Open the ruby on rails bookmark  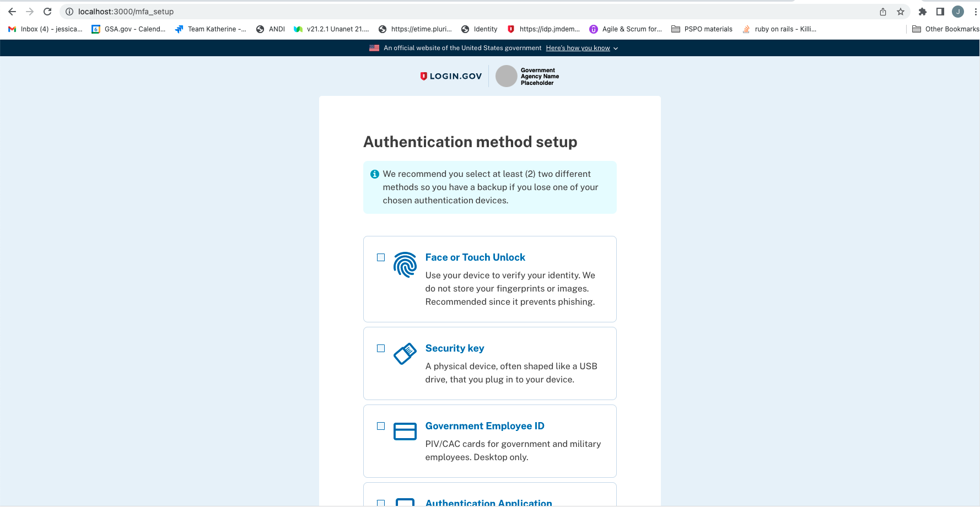(x=779, y=29)
